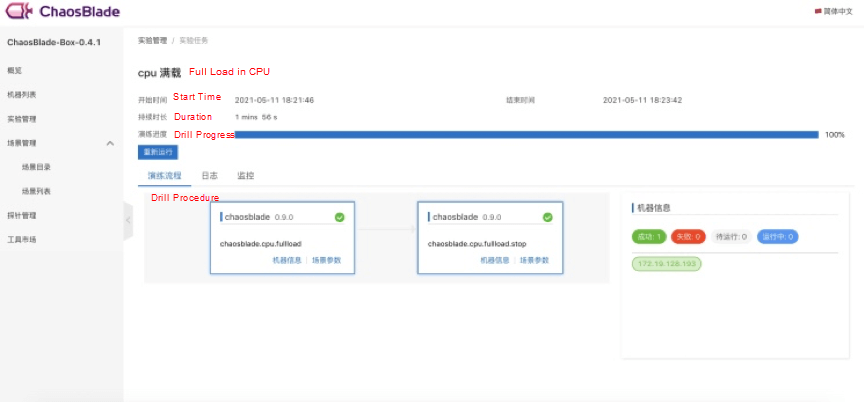Click the ChaosBlade logo icon
This screenshot has height=402, width=864.
click(20, 12)
